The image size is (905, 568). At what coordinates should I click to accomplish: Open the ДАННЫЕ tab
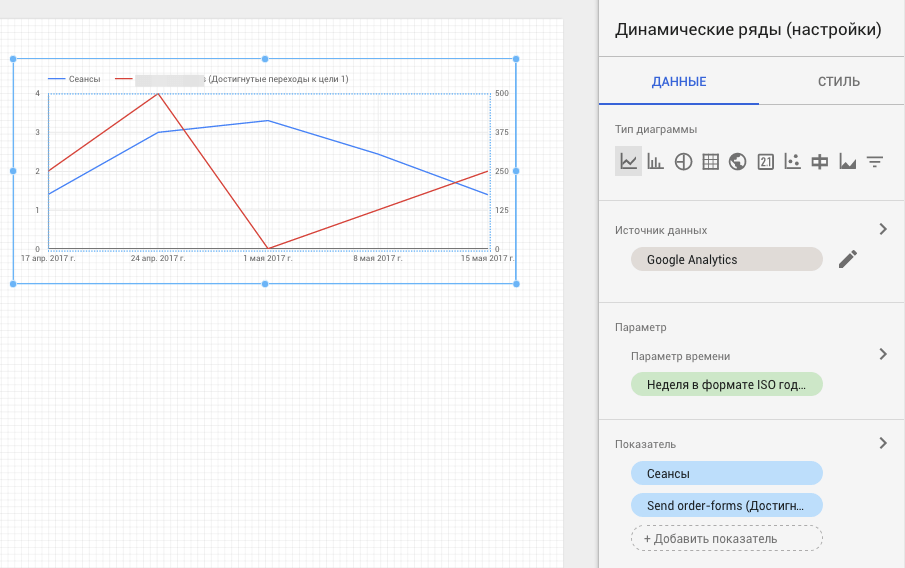679,82
